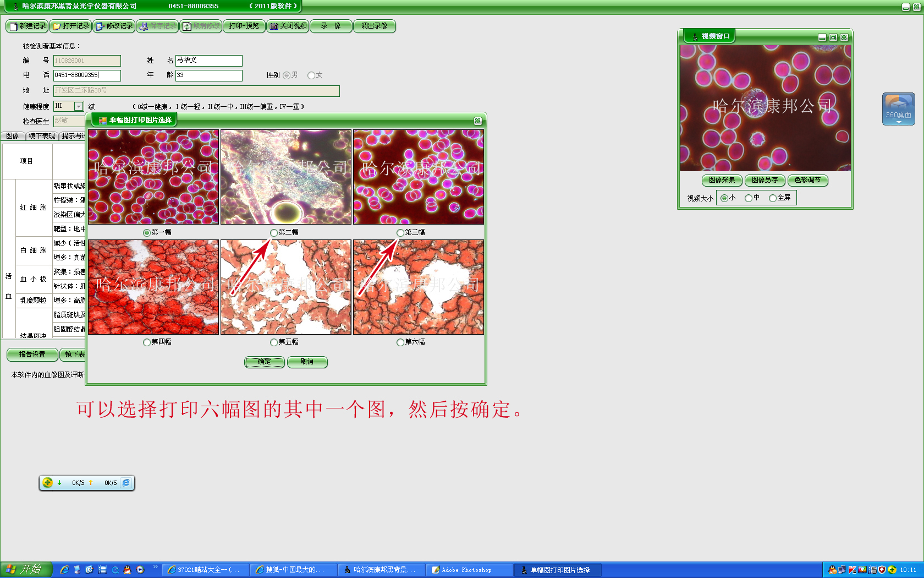This screenshot has width=924, height=578.
Task: Expand the arrow below 360桌面 widget
Action: tap(899, 122)
